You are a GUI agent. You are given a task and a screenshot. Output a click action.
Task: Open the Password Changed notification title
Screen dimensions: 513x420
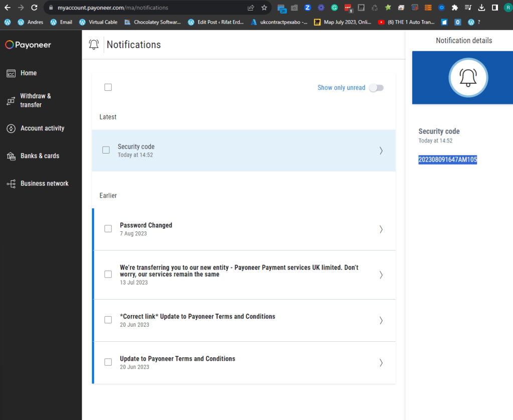tap(146, 225)
